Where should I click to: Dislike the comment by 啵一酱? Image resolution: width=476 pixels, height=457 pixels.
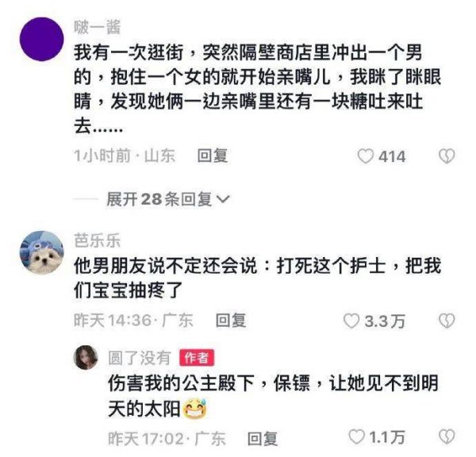(447, 156)
